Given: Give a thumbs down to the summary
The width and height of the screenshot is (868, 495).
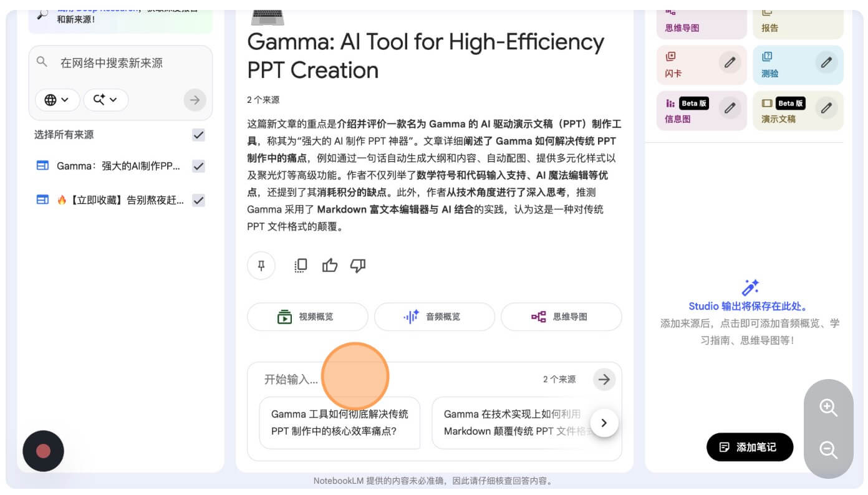Looking at the screenshot, I should (x=358, y=266).
